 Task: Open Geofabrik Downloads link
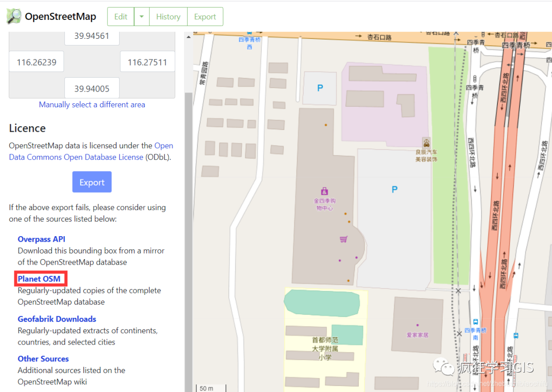pos(57,319)
